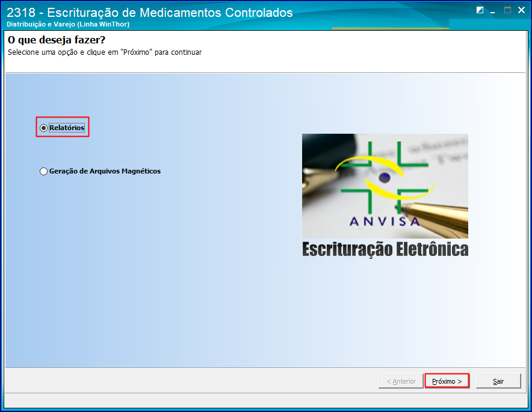Maximize the 2318 window
Viewport: 532px width, 412px height.
(507, 10)
